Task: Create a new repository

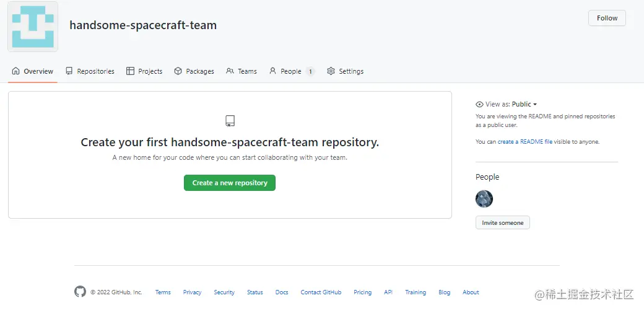Action: pos(230,183)
